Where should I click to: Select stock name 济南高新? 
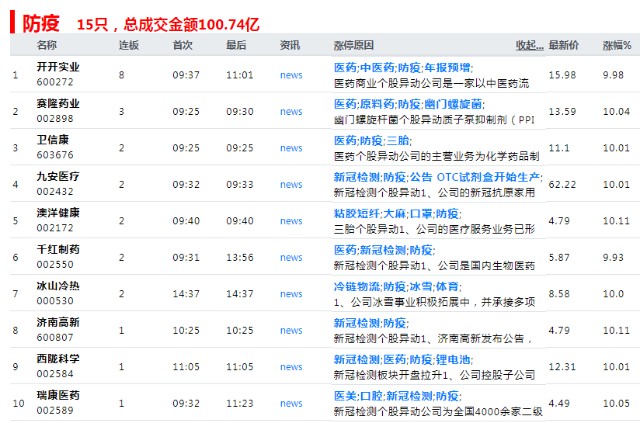point(58,322)
